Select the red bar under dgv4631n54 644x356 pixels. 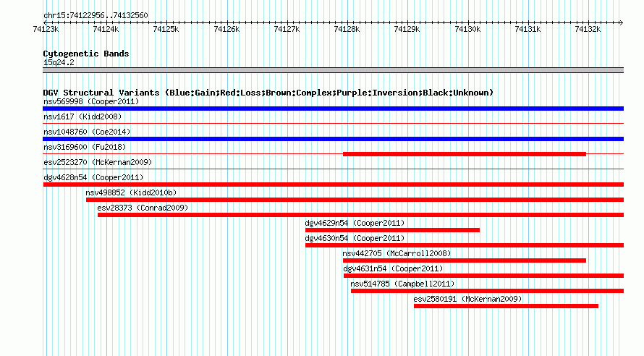(x=484, y=276)
